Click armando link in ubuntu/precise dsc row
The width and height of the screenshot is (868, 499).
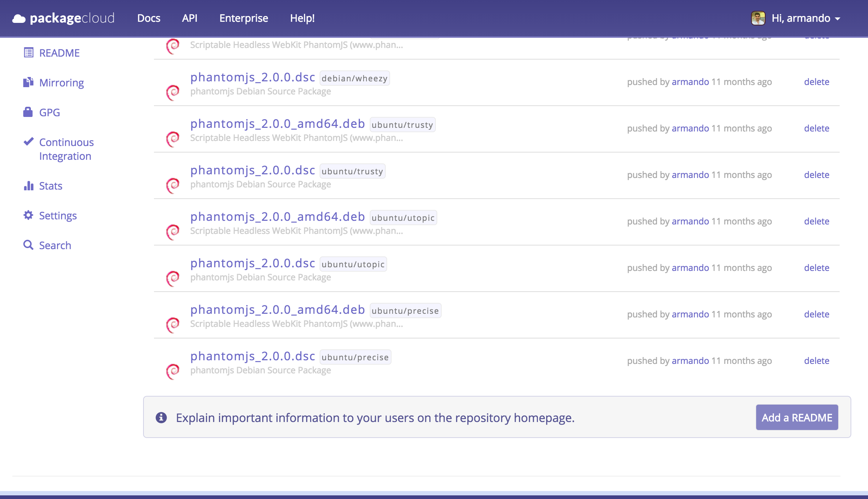690,361
